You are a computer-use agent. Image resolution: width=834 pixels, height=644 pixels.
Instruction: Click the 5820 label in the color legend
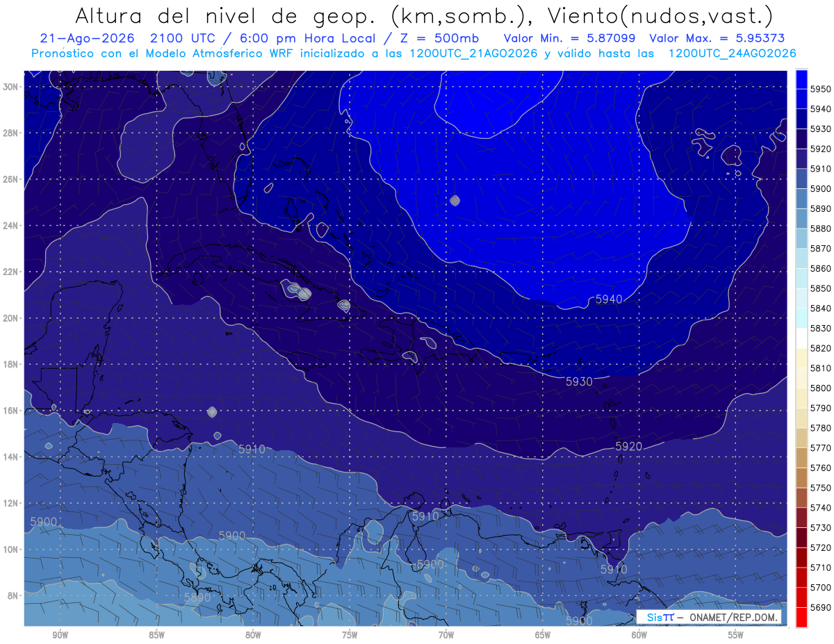[x=821, y=348]
